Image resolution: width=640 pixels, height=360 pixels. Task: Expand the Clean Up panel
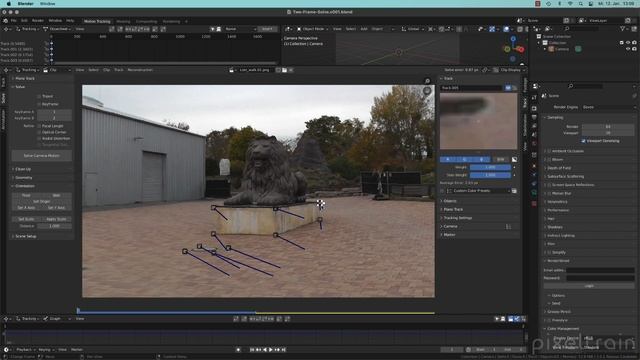coord(23,169)
